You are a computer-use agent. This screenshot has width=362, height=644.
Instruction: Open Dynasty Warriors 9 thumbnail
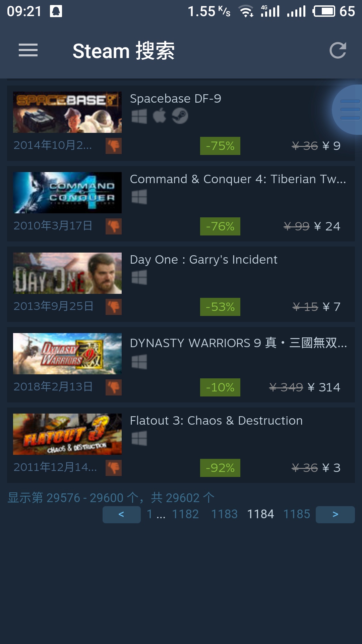(67, 354)
